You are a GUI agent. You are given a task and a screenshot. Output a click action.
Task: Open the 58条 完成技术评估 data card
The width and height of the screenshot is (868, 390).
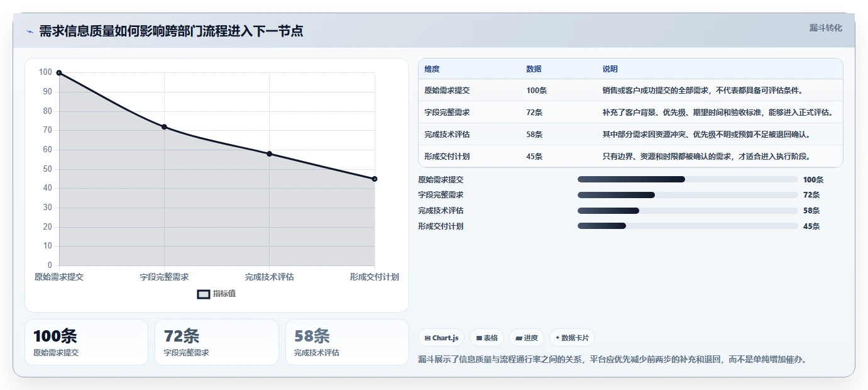pos(347,342)
